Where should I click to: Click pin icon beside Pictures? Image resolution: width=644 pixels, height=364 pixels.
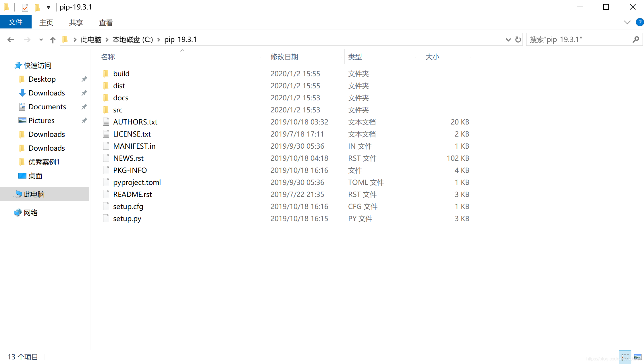click(84, 120)
